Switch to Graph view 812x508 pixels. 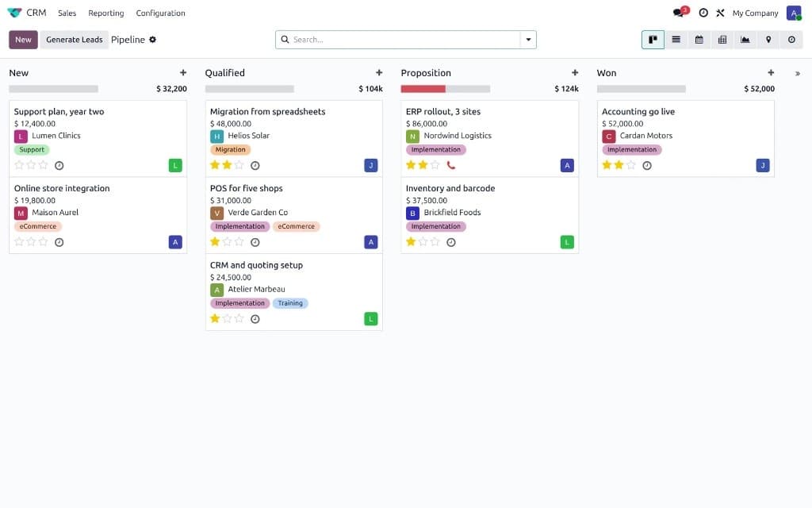[x=745, y=40]
